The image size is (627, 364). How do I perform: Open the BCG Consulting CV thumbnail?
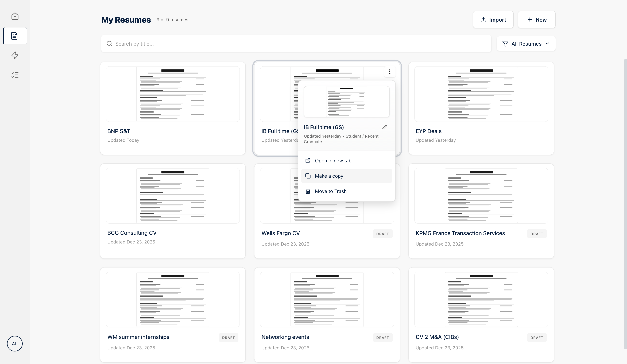click(x=173, y=196)
